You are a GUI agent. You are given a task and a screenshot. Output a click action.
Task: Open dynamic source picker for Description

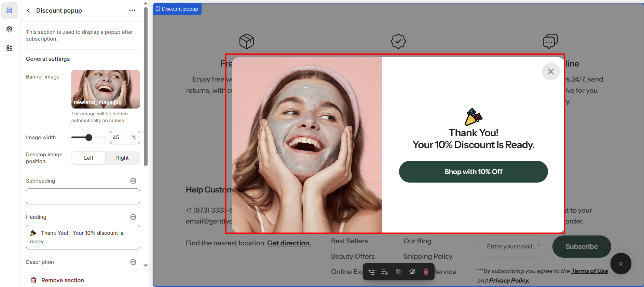133,262
